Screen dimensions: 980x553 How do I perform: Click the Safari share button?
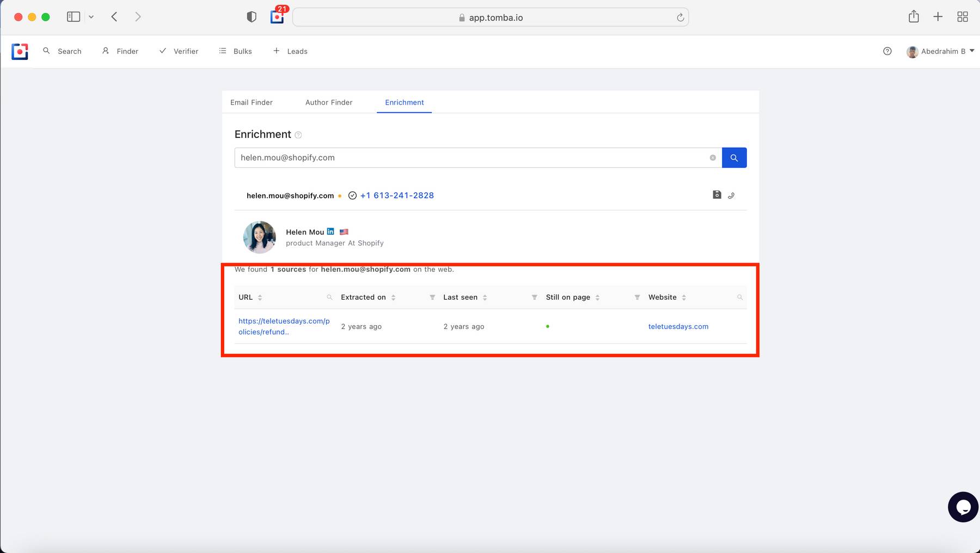click(x=914, y=16)
